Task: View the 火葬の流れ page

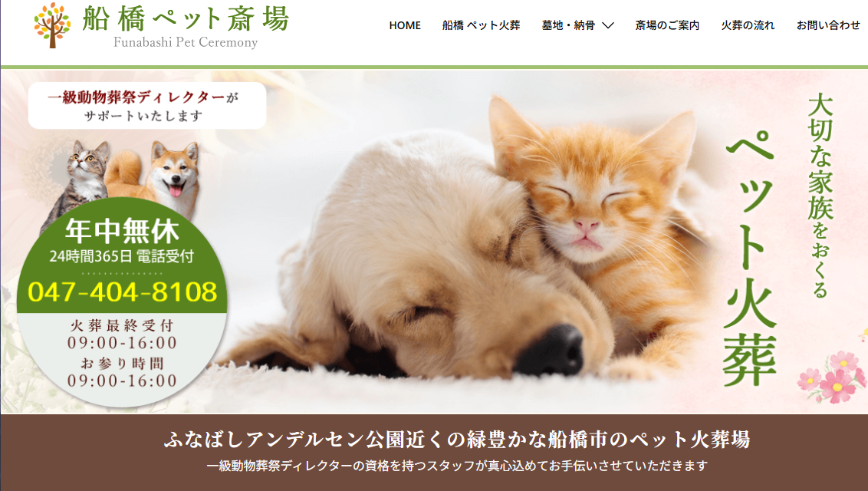Action: point(748,25)
